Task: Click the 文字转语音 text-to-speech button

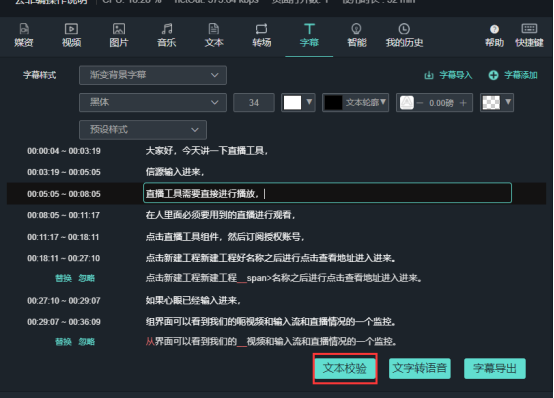Action: (420, 368)
